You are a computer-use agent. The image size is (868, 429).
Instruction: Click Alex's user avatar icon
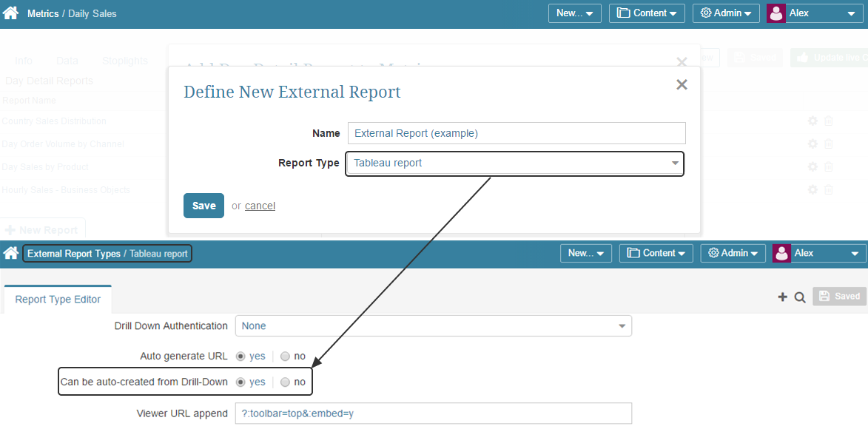click(x=776, y=13)
